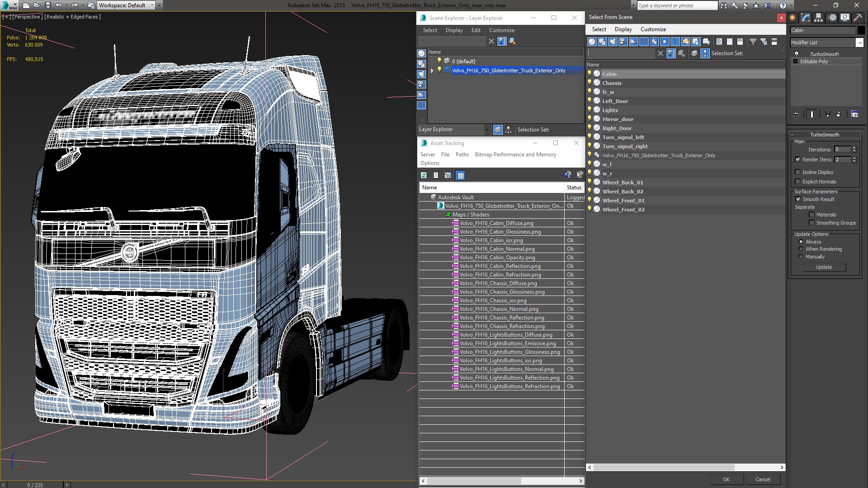The width and height of the screenshot is (868, 488).
Task: Click Cancel in Select From Scene dialog
Action: click(x=763, y=479)
